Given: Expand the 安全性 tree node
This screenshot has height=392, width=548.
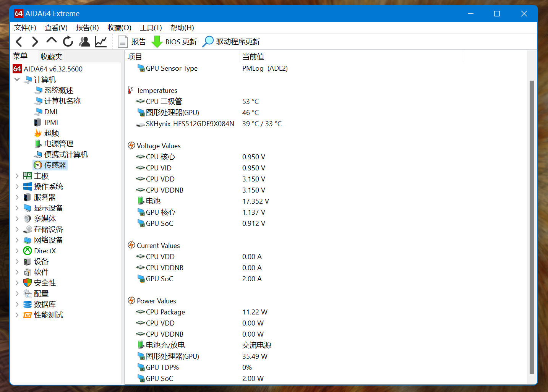Looking at the screenshot, I should click(17, 283).
